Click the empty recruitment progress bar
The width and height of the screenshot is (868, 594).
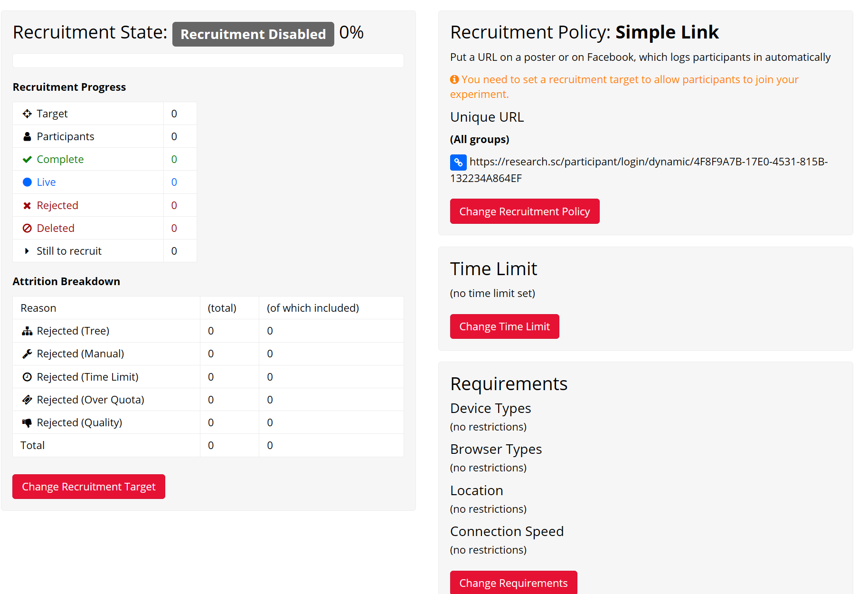208,61
